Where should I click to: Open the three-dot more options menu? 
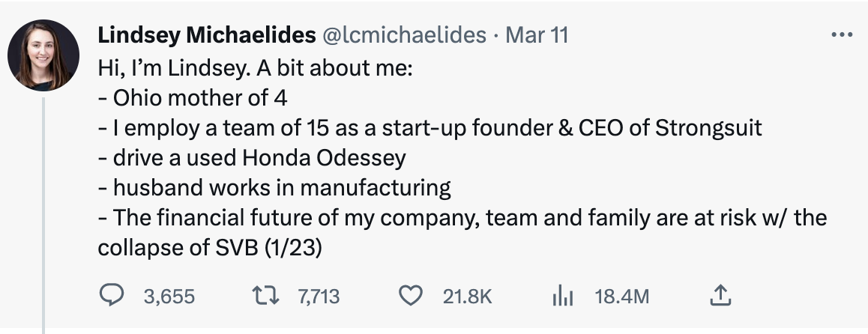(x=843, y=35)
